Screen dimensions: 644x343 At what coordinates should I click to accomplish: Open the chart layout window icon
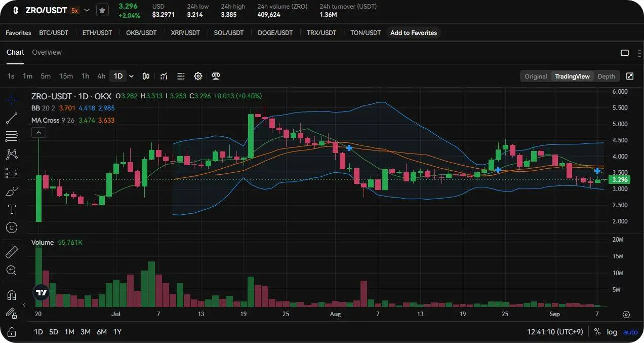[x=625, y=53]
